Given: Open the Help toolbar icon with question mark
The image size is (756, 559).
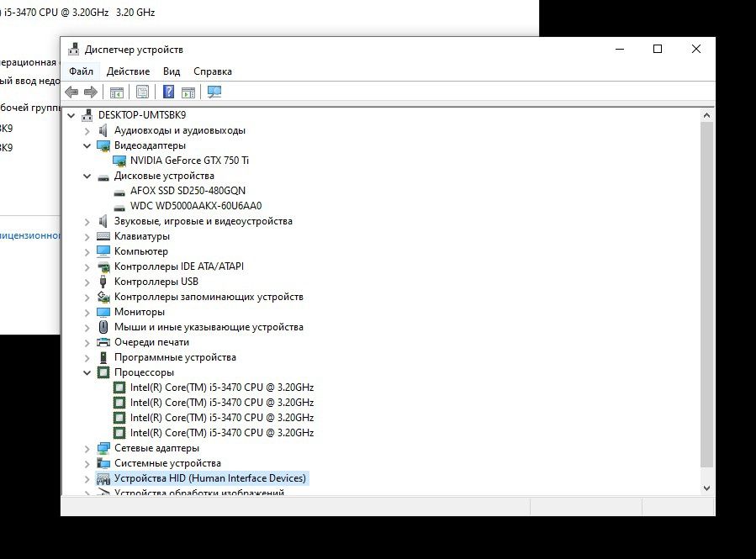Looking at the screenshot, I should point(168,92).
